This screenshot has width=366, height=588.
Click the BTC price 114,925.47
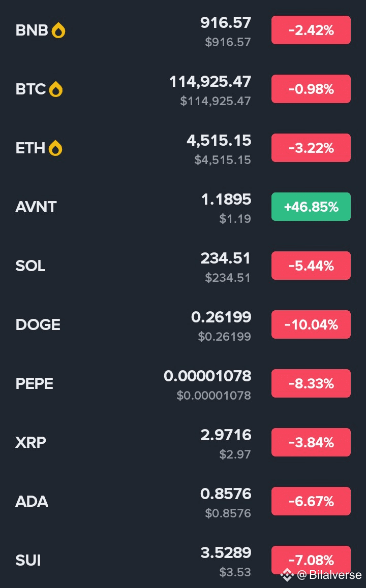(x=210, y=82)
